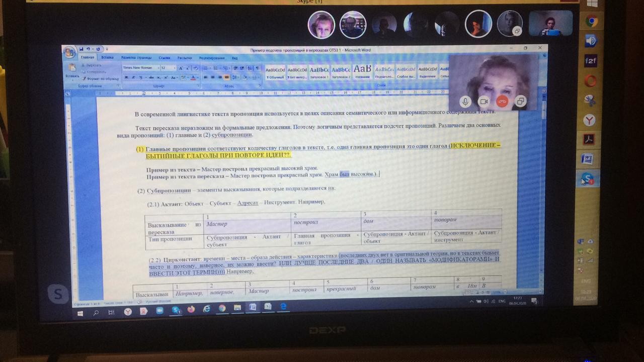Open the font size dropdown showing 12
Screen dimensions: 644x362
174,68
